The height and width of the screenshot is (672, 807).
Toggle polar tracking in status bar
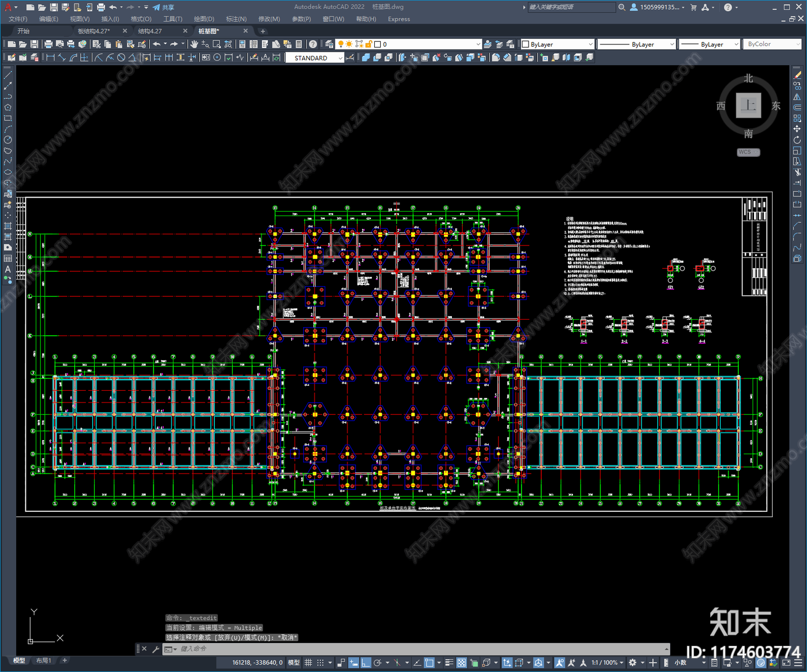pyautogui.click(x=377, y=662)
